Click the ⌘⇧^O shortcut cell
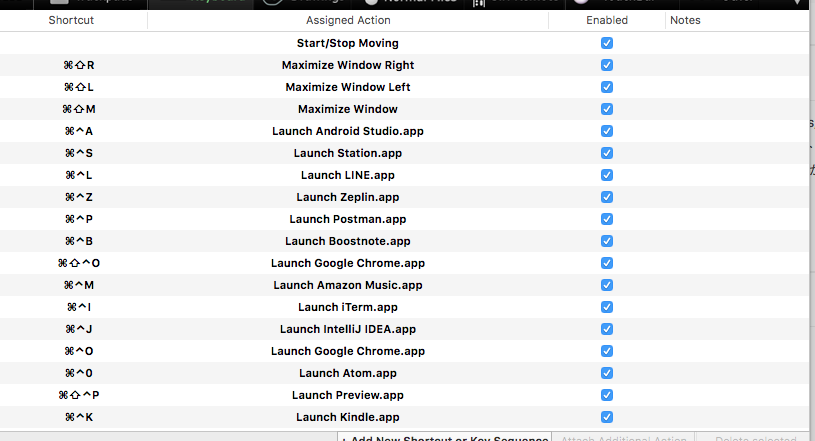The image size is (815, 441). pos(79,263)
